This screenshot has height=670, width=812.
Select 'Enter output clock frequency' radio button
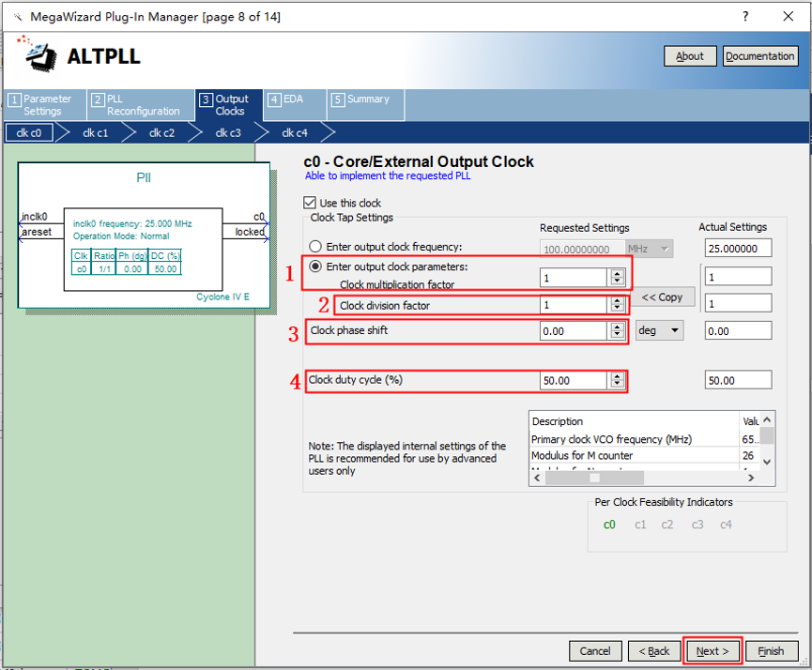[x=315, y=247]
